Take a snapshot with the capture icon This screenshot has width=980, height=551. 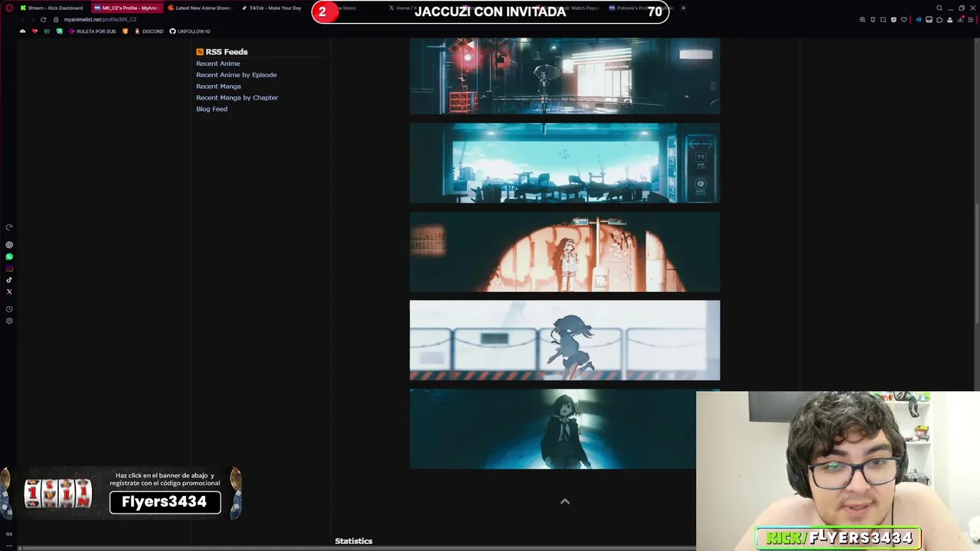[x=883, y=20]
